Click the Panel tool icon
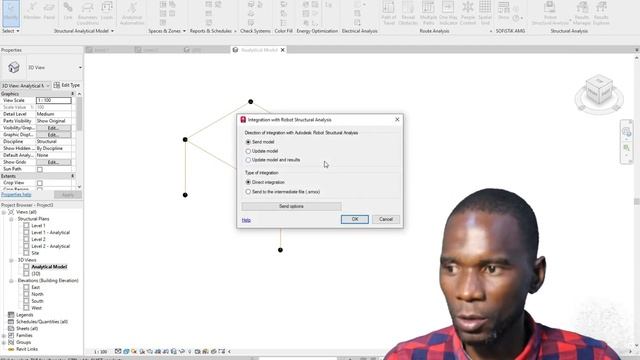 click(x=49, y=11)
